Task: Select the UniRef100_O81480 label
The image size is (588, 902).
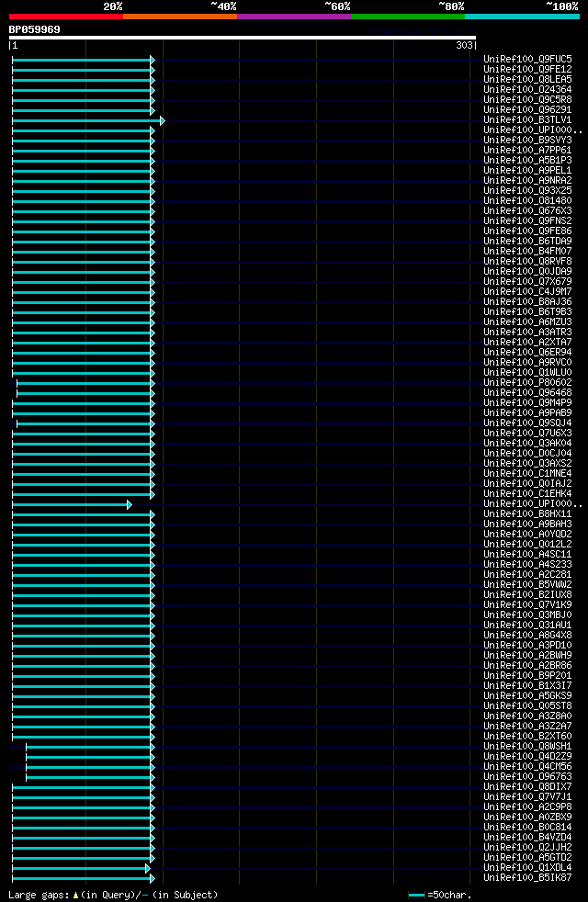Action: (527, 201)
